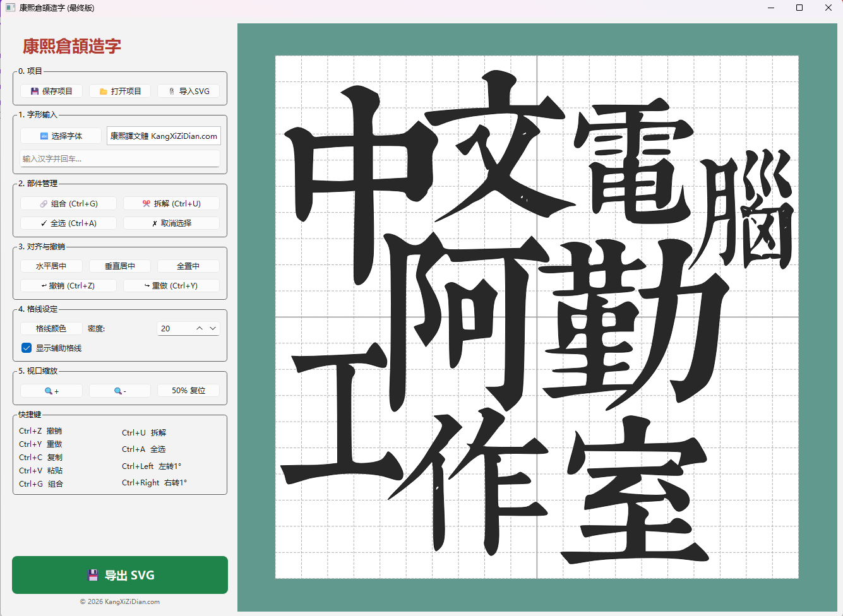Group components using 组合 (Ctrl+G)
Image resolution: width=843 pixels, height=616 pixels.
(69, 204)
